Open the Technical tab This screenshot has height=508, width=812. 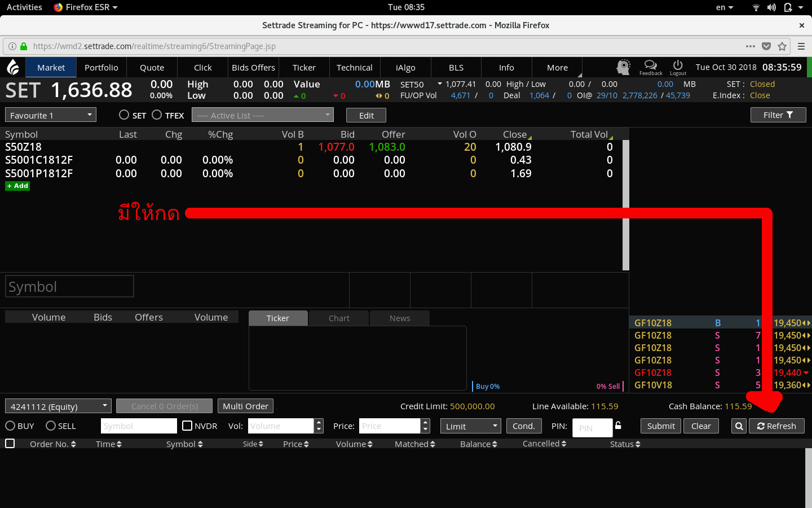pos(355,67)
